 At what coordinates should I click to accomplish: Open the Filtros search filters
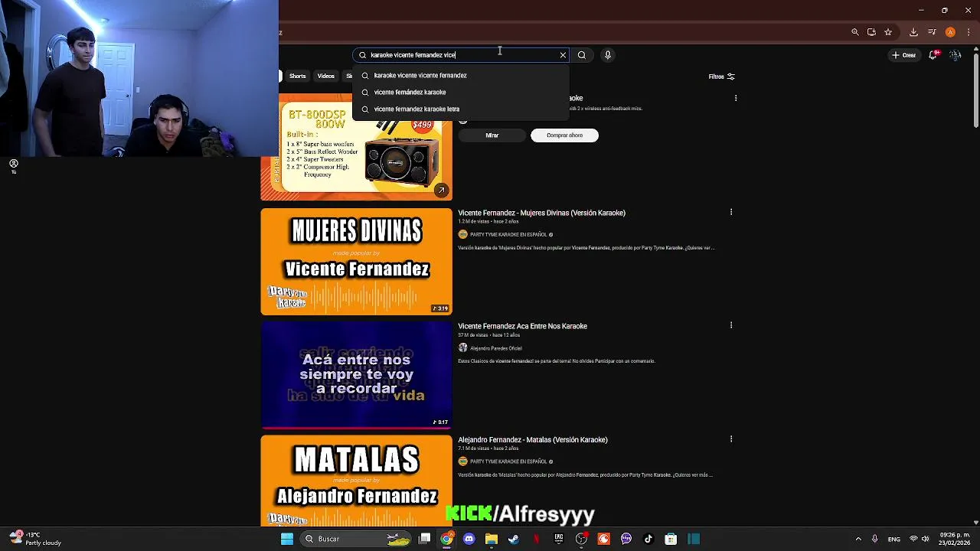click(x=721, y=77)
